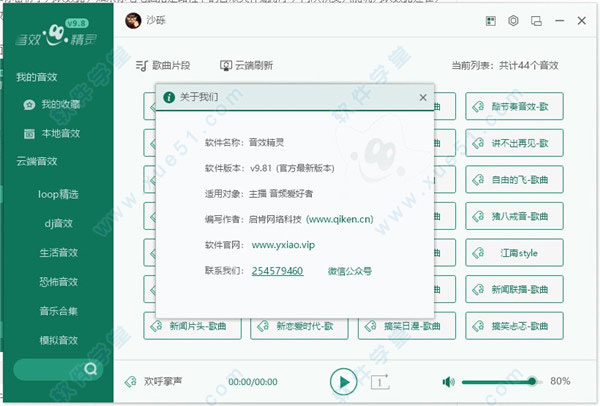Click the search field in sidebar
This screenshot has height=406, width=600.
[58, 369]
